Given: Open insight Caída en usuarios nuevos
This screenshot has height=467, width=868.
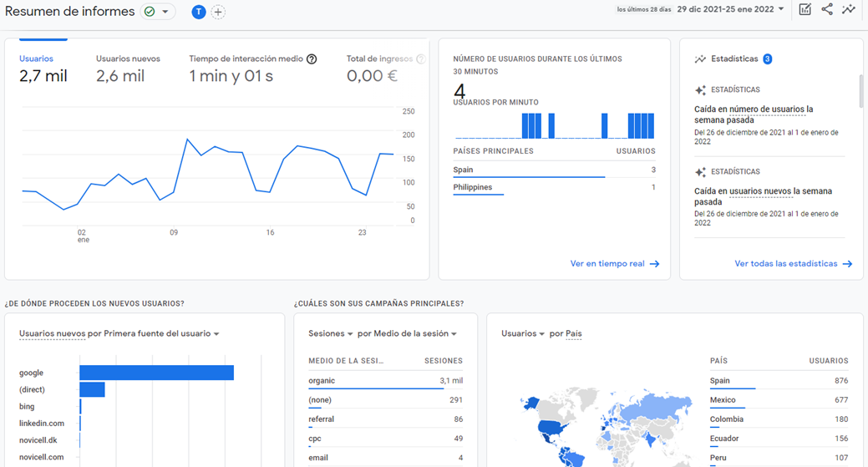Looking at the screenshot, I should [x=763, y=196].
